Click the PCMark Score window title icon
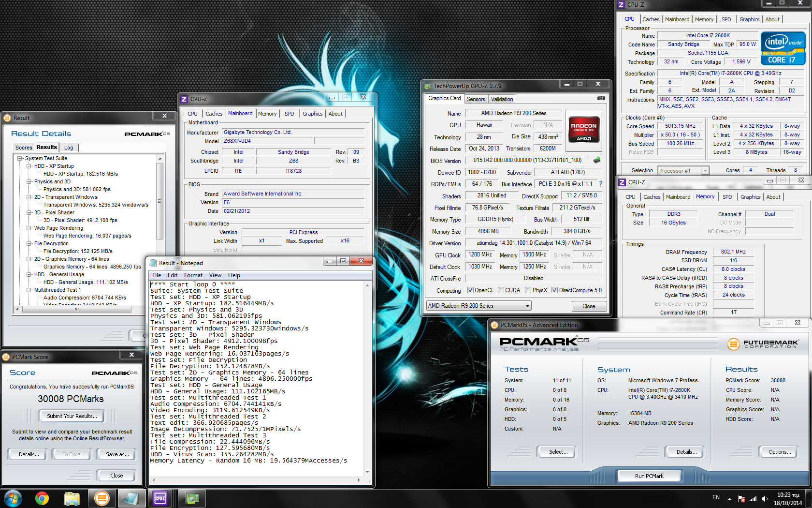The image size is (812, 508). (6, 357)
